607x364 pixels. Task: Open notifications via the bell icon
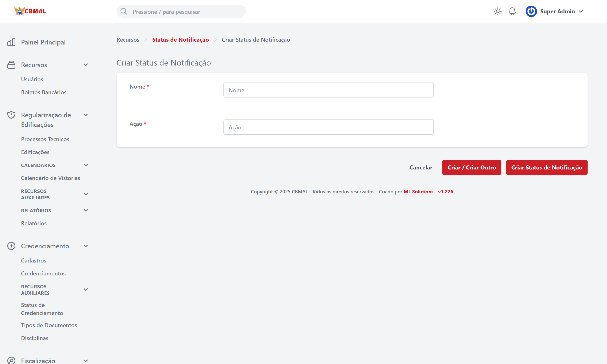tap(512, 11)
